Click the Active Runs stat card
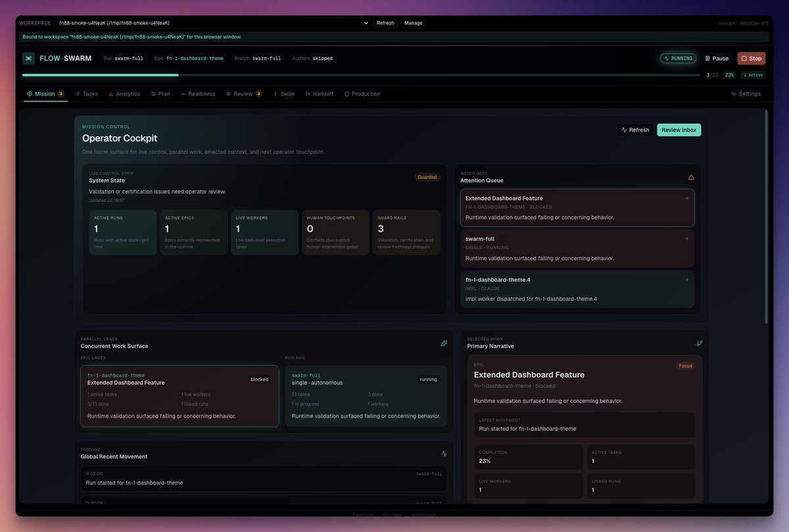 tap(123, 233)
